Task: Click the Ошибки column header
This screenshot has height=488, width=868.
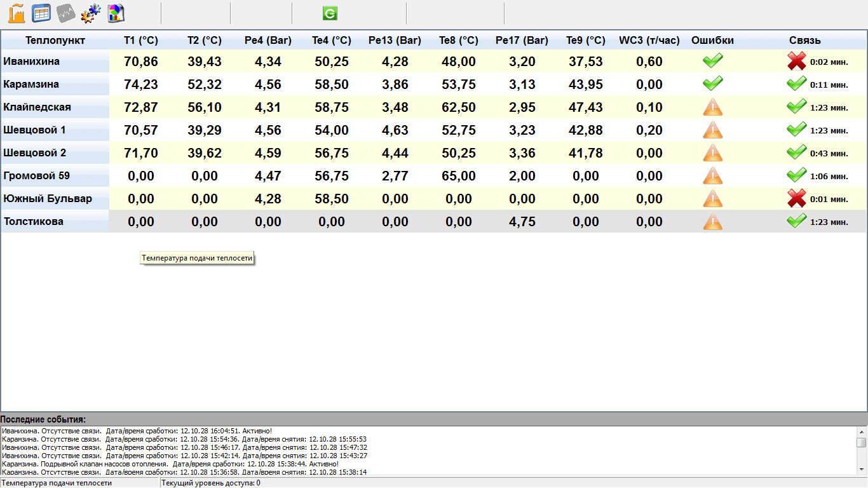Action: 712,41
